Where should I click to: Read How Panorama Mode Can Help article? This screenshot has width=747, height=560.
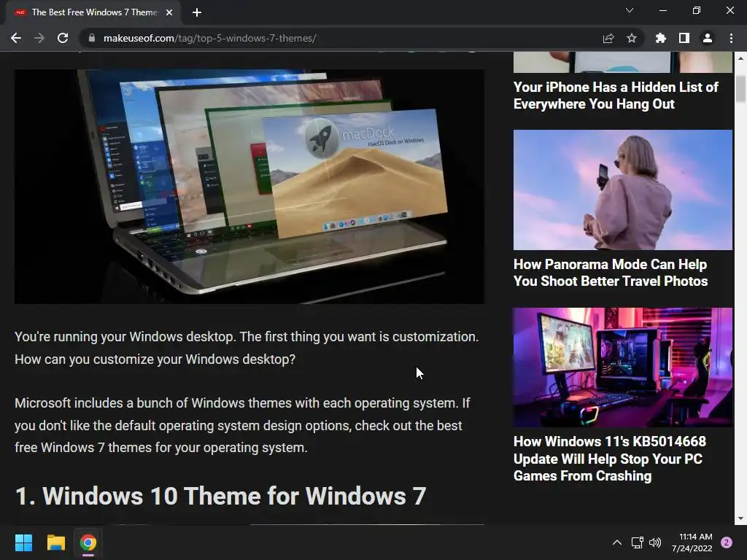(611, 273)
